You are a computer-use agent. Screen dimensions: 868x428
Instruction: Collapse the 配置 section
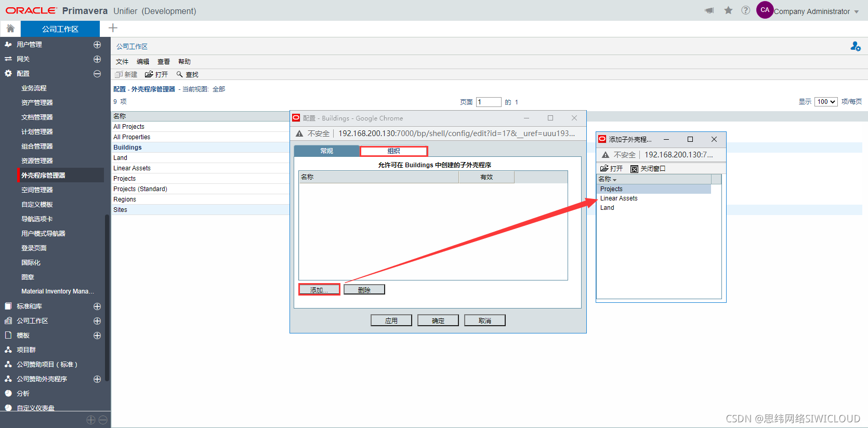[x=97, y=74]
